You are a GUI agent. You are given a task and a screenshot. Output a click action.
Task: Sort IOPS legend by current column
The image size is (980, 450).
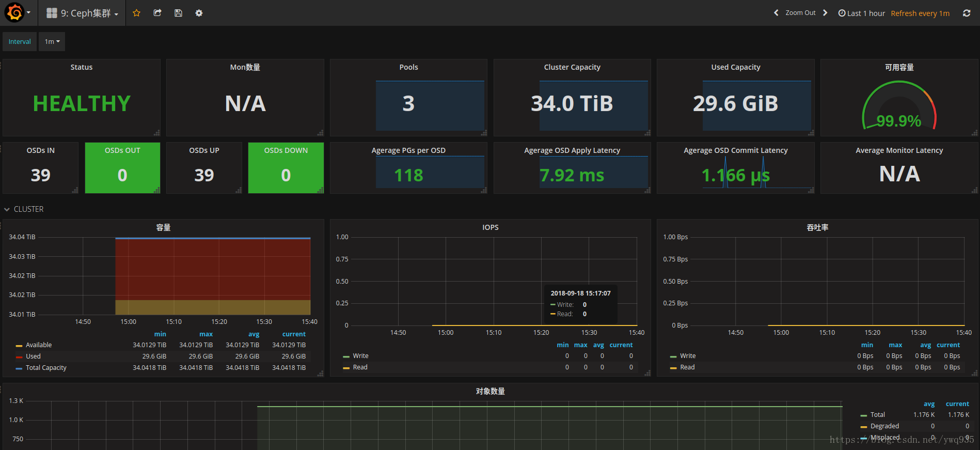(x=621, y=345)
